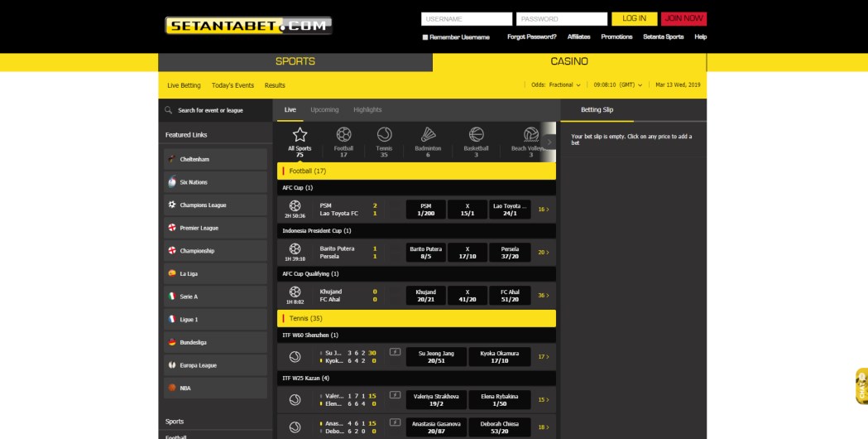The image size is (868, 439).
Task: Open Forgot Password link
Action: 532,36
